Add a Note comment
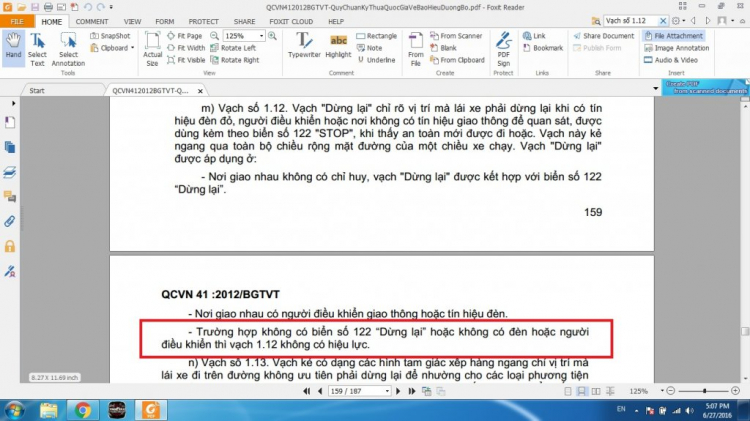750x421 pixels. click(x=369, y=48)
